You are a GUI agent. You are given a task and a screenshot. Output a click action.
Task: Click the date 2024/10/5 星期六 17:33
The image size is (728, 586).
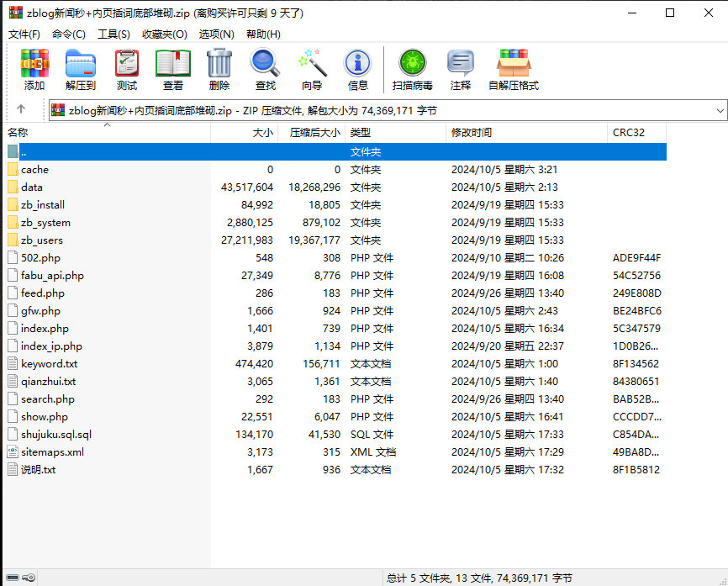pos(508,434)
